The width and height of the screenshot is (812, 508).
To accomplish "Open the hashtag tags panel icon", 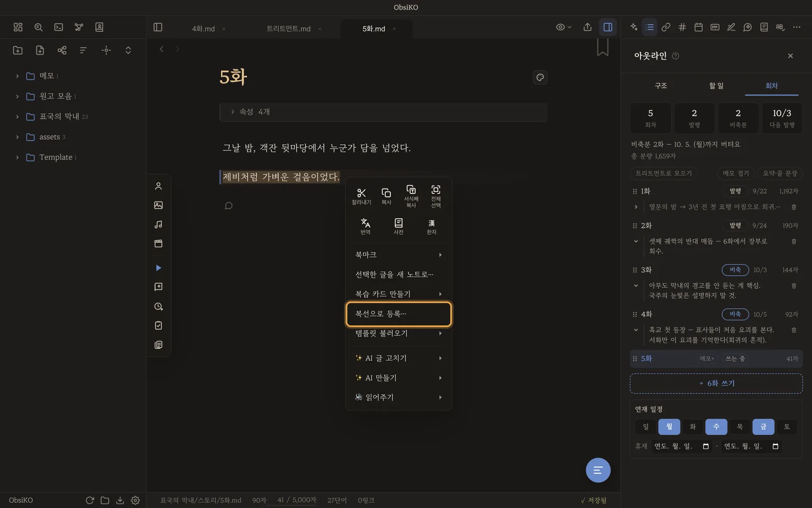I will (682, 27).
